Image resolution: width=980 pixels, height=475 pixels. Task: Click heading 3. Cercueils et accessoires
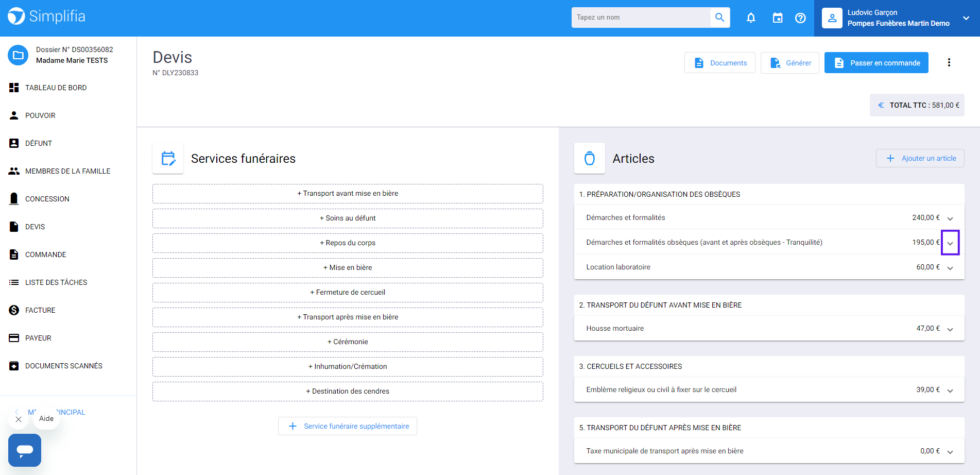pos(630,366)
